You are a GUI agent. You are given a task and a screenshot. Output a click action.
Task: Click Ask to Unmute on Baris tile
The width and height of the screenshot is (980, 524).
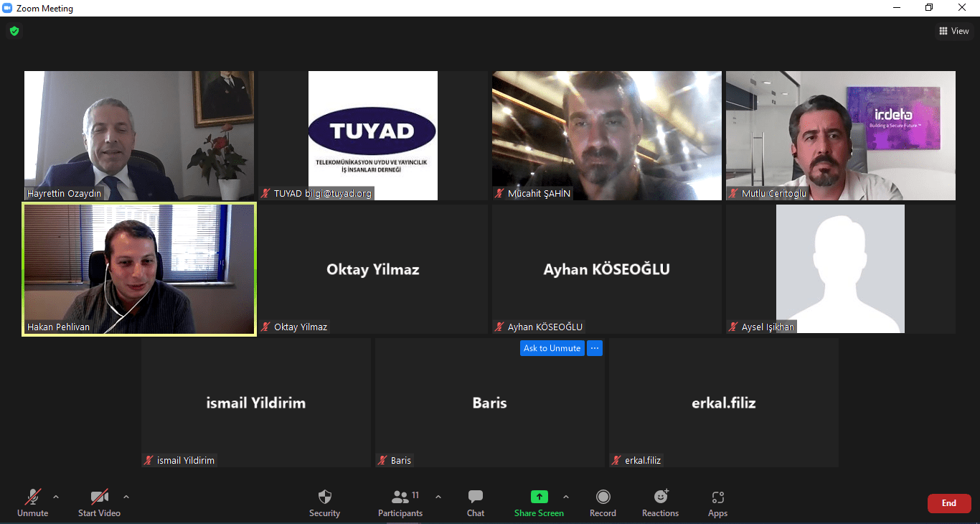click(552, 348)
